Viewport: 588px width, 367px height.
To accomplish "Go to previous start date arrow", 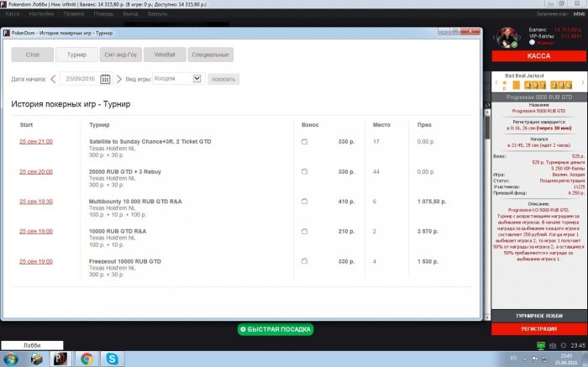I will [53, 79].
